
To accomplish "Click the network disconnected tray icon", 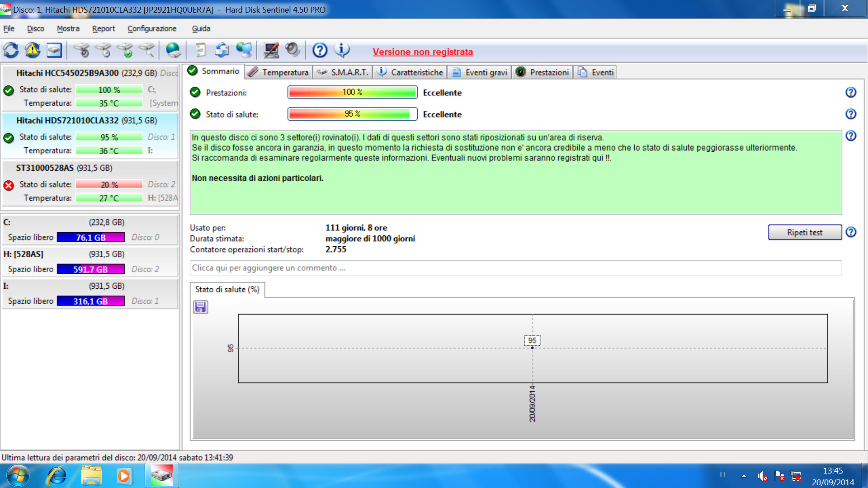I will pos(796,476).
